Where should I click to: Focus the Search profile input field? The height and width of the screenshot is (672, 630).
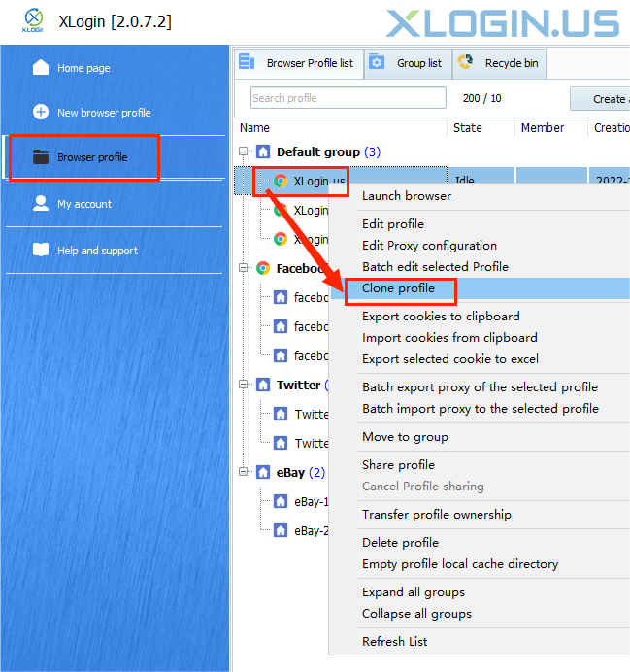(x=347, y=98)
